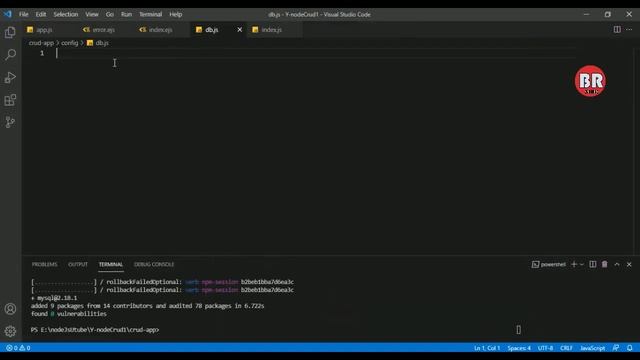Open the Manage gear icon
This screenshot has height=360, width=640.
point(10,331)
